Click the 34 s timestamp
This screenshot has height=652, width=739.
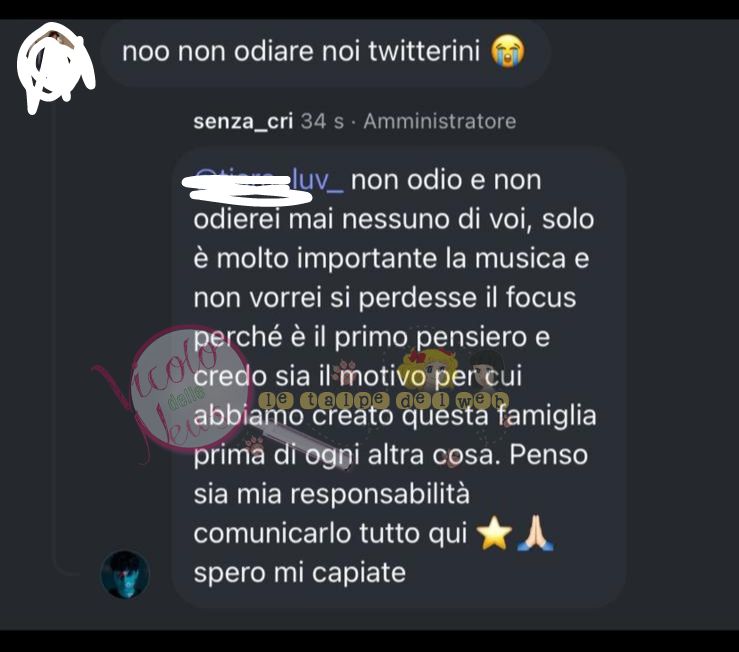pos(322,121)
